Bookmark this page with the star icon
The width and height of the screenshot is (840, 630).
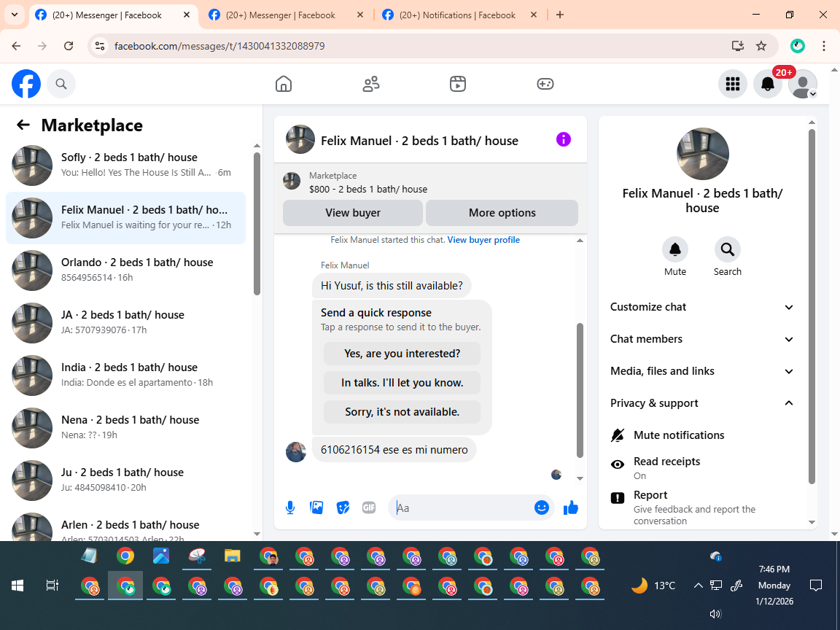pyautogui.click(x=761, y=46)
